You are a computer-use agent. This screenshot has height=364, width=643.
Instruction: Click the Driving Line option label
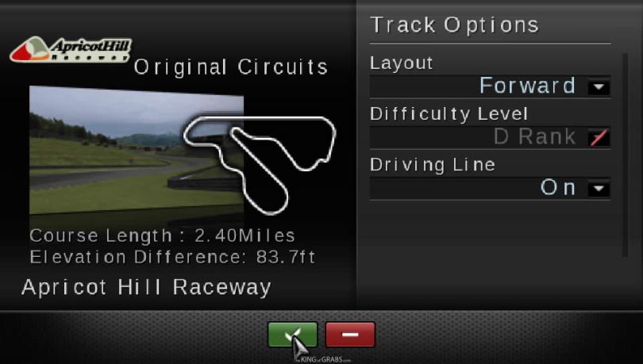tap(433, 165)
